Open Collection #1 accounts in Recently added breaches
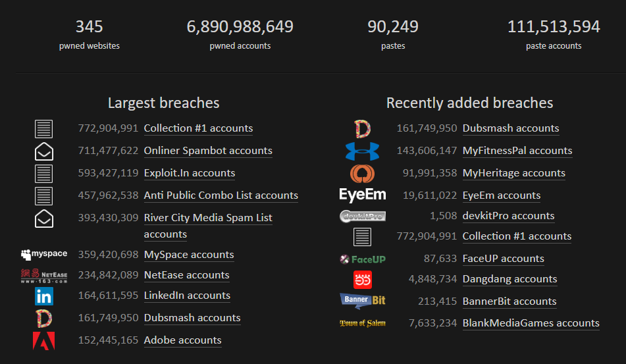Screen dimensions: 626x364 (517, 236)
